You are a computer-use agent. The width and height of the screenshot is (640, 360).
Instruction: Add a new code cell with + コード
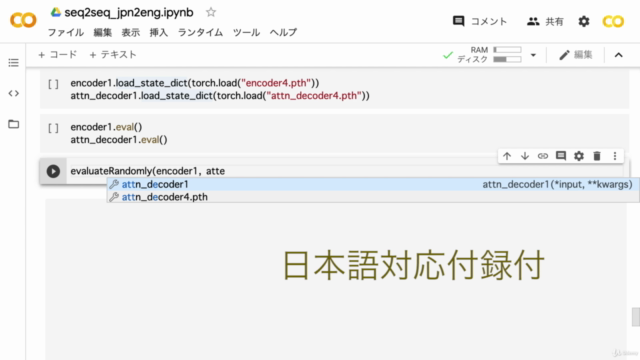click(x=58, y=55)
